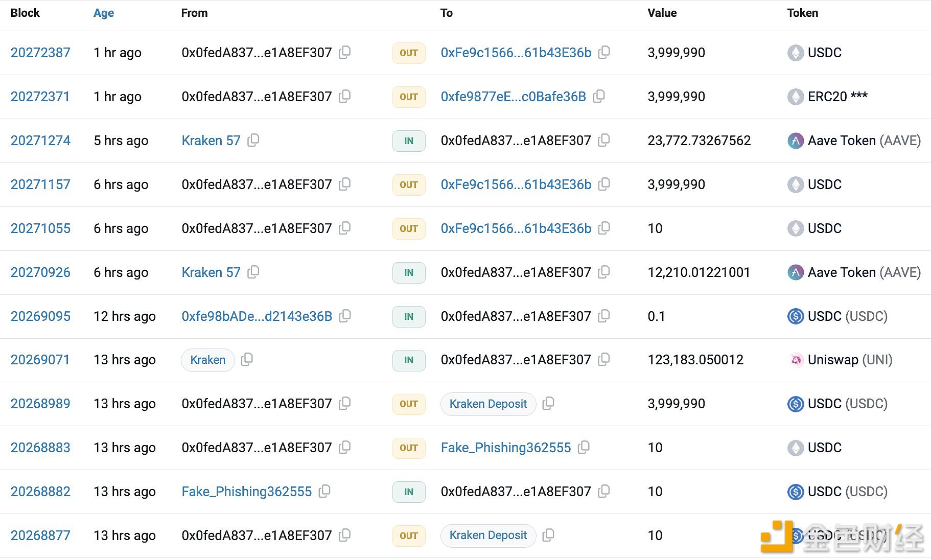
Task: Copy To address 0xfe9877eE...c0Bafe36B
Action: [x=599, y=96]
